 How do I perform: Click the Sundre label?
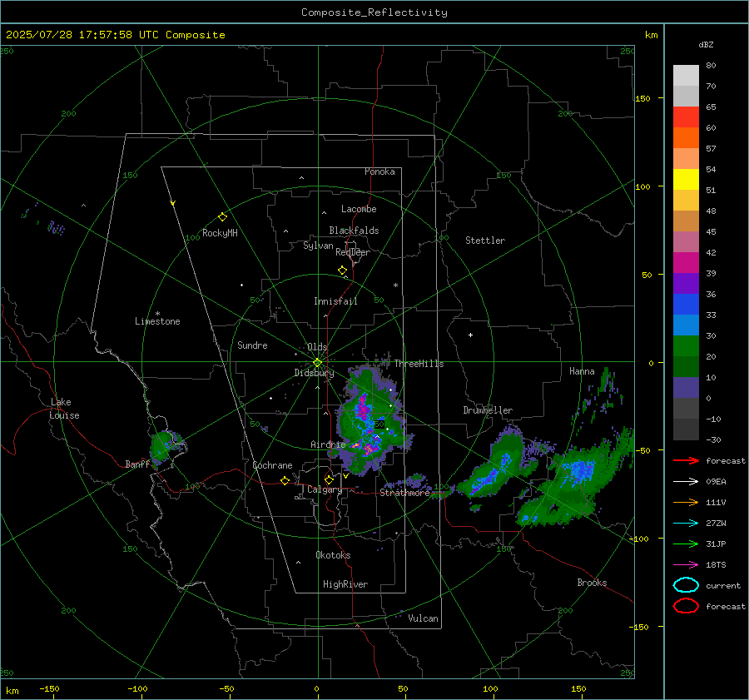(x=252, y=345)
